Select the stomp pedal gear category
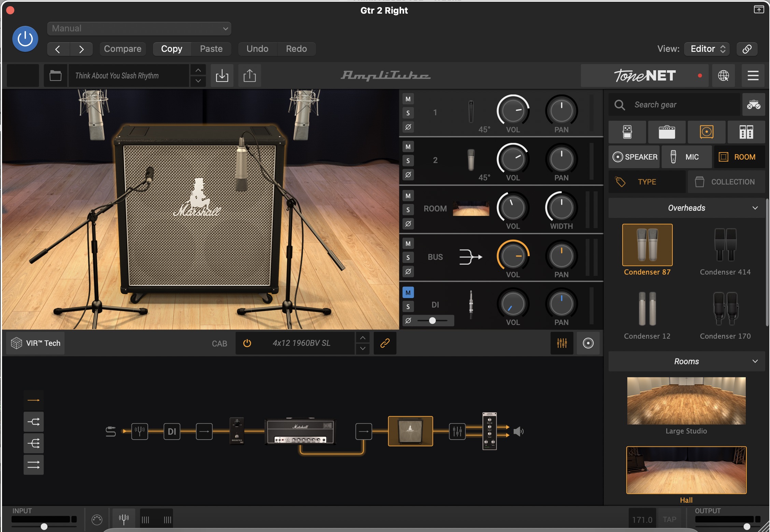 pos(627,132)
